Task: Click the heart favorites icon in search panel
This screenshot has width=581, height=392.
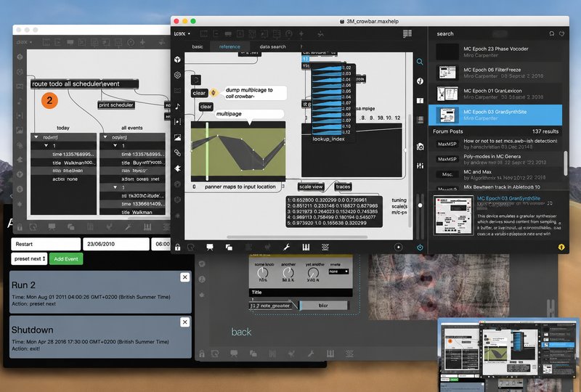Action: [561, 33]
